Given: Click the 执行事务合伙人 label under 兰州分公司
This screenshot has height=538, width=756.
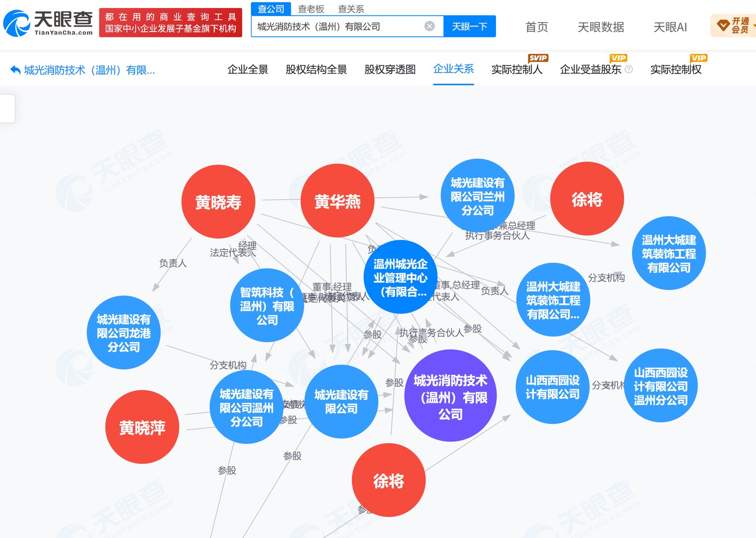Looking at the screenshot, I should [x=497, y=235].
